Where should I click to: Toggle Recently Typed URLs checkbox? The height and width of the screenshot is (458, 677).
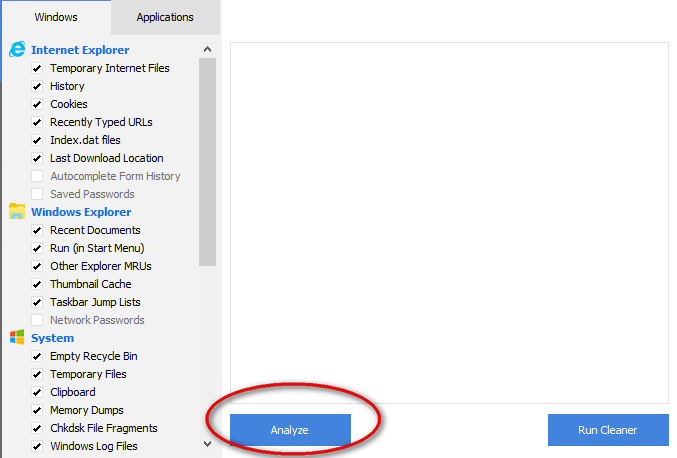pyautogui.click(x=37, y=122)
